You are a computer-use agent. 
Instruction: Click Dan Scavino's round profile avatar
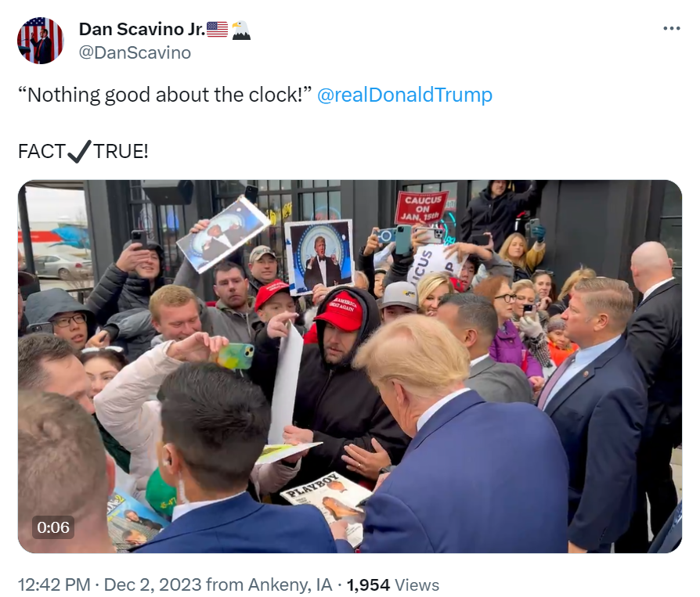(41, 41)
